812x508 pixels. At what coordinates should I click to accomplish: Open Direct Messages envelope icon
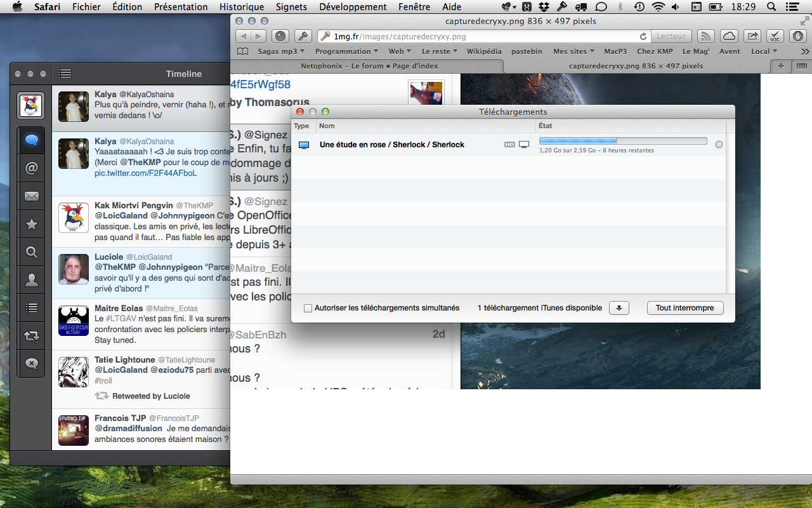32,196
